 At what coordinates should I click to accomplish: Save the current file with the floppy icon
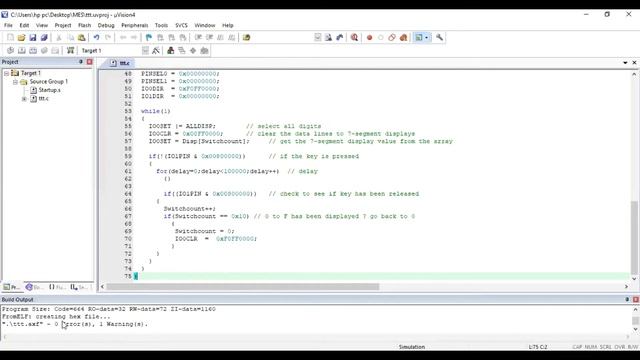(33, 38)
